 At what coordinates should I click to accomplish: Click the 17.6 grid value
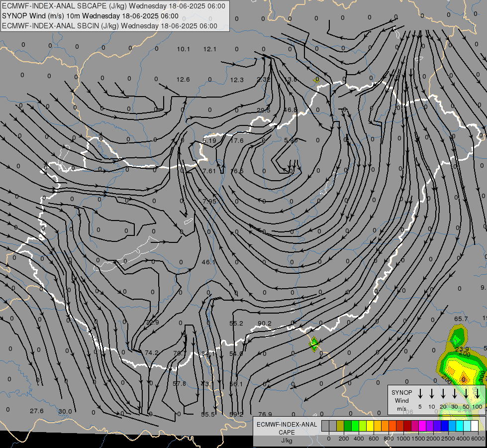[237, 140]
